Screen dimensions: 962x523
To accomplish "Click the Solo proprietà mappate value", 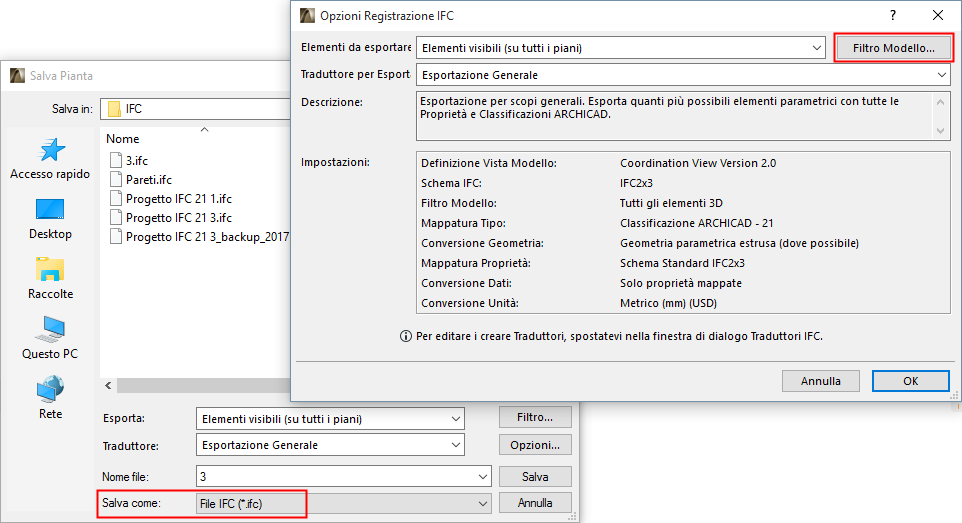I will pos(680,283).
